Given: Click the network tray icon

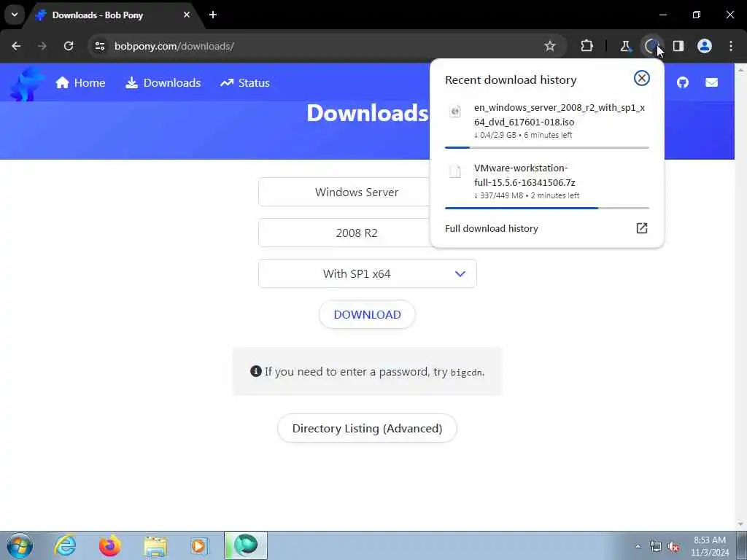Looking at the screenshot, I should pyautogui.click(x=656, y=546).
